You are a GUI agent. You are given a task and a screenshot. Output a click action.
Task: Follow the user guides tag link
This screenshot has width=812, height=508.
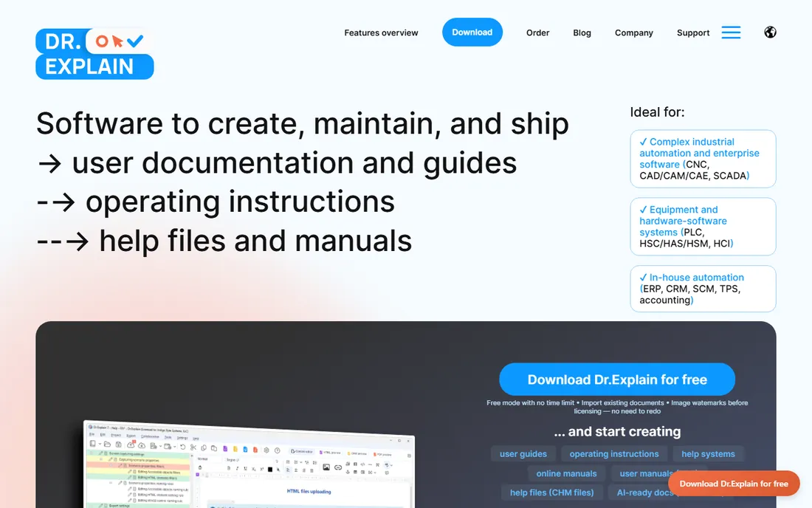pos(523,454)
